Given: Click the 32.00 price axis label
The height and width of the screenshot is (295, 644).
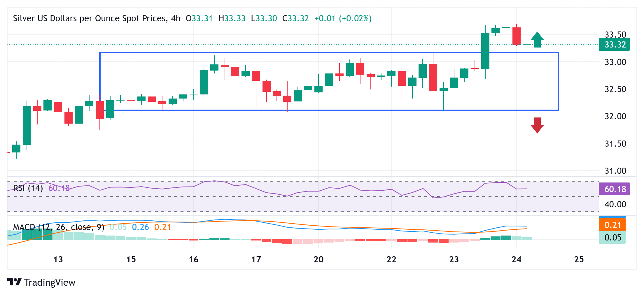Looking at the screenshot, I should (x=615, y=116).
